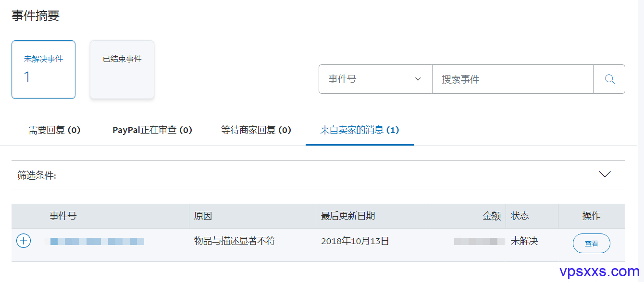
Task: Select the 未解决事件 card
Action: (x=43, y=70)
